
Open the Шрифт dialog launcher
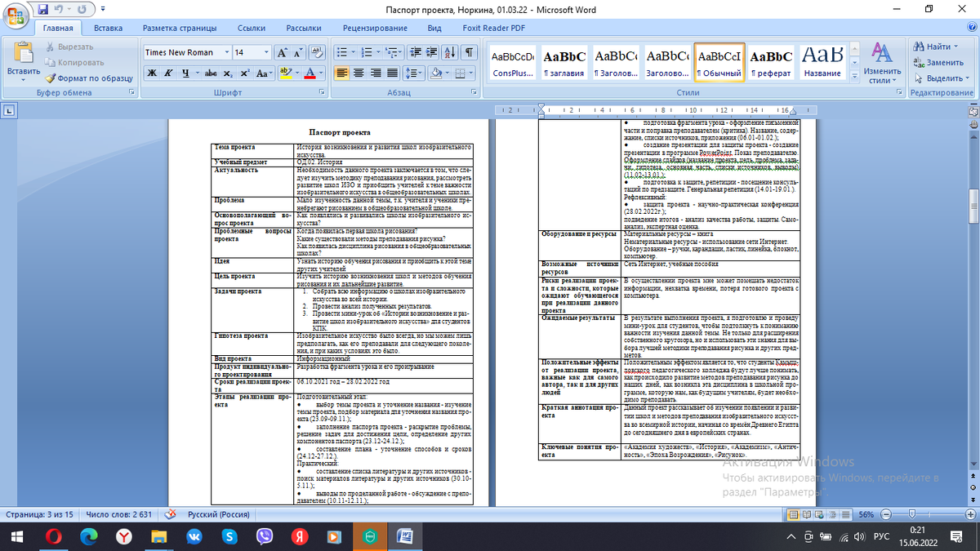pyautogui.click(x=323, y=93)
